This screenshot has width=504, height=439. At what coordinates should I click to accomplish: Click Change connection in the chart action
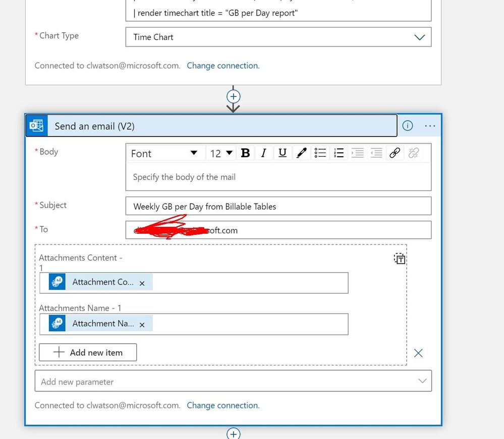coord(223,66)
